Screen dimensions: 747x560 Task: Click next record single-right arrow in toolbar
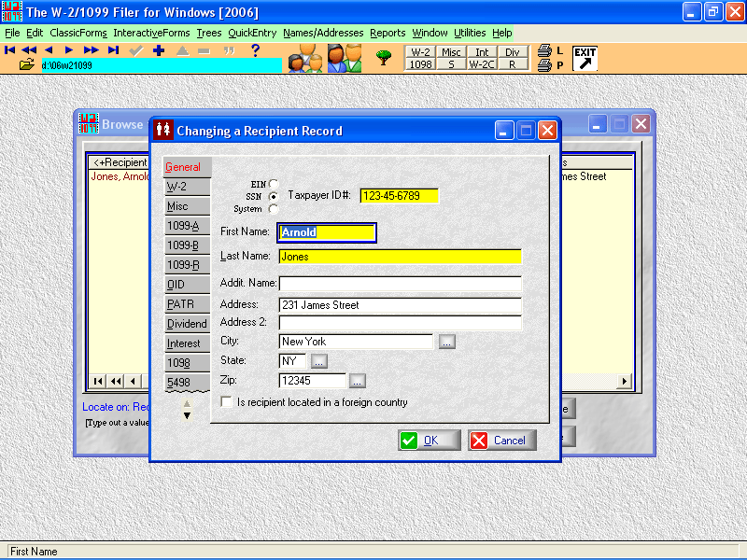point(69,50)
